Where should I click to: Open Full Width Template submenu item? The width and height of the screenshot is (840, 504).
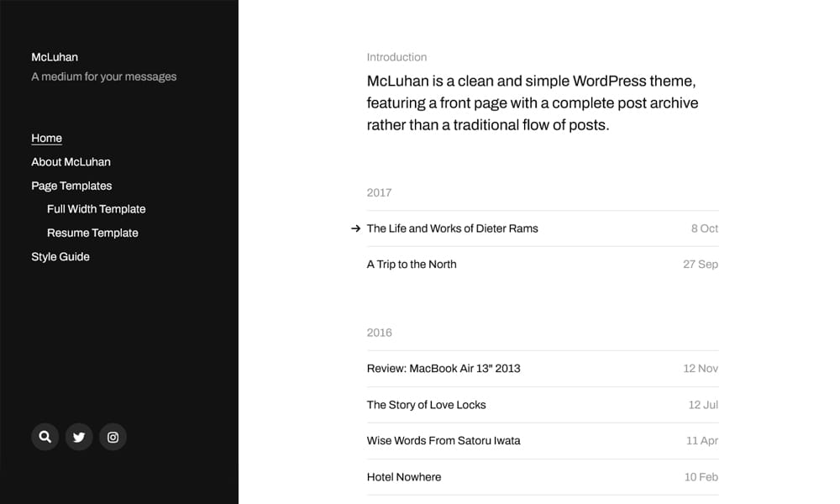96,209
